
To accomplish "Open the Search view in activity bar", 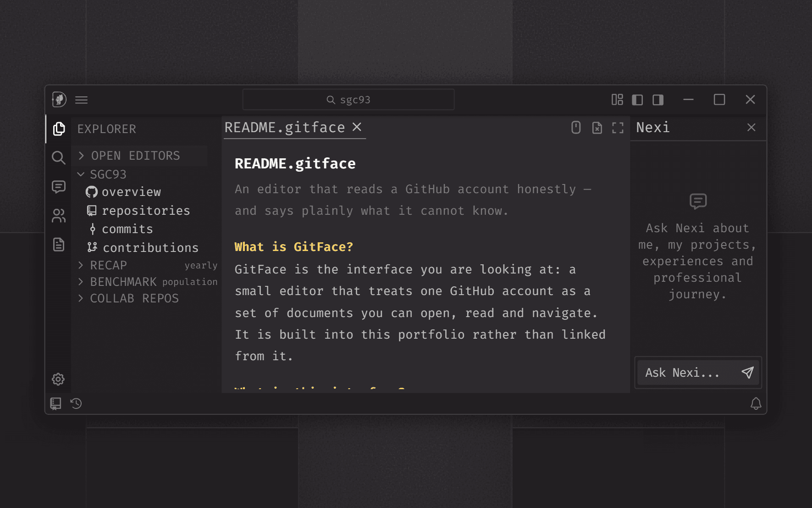I will [59, 158].
